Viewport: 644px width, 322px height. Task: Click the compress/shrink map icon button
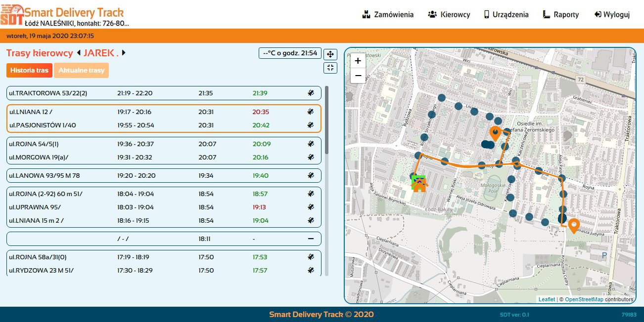(330, 68)
